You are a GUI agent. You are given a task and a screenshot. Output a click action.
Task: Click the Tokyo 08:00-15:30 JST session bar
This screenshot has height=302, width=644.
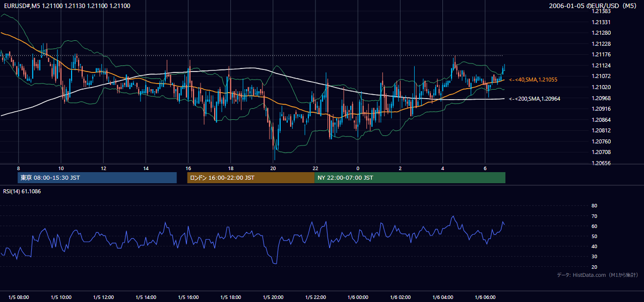[x=97, y=178]
